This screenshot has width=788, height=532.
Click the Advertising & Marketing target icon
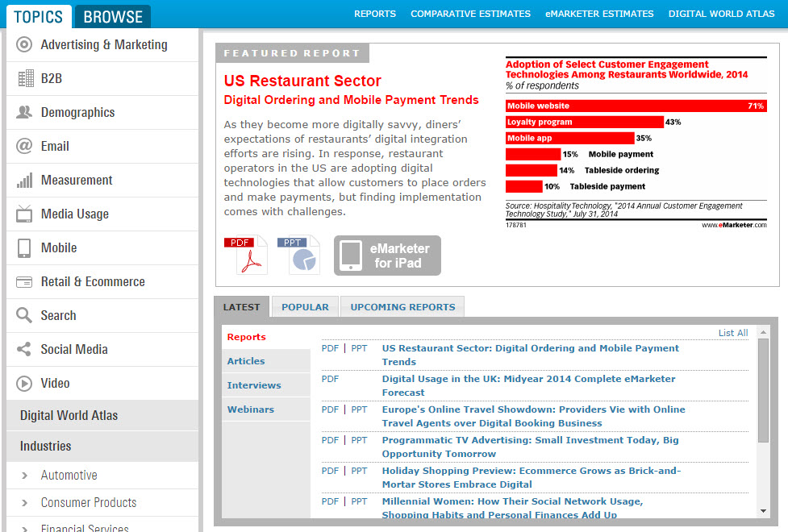pos(24,44)
